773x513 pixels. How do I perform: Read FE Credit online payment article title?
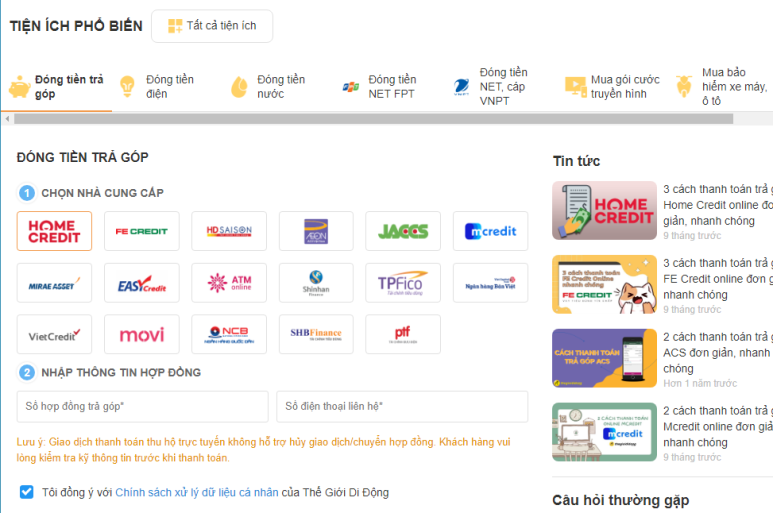coord(718,279)
